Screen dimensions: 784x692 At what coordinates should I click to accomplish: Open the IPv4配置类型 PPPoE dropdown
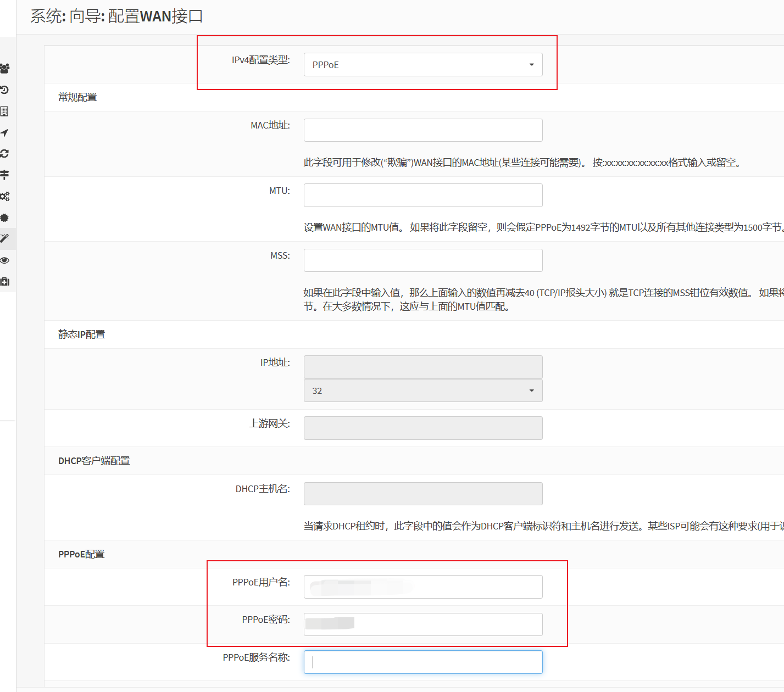pos(423,65)
